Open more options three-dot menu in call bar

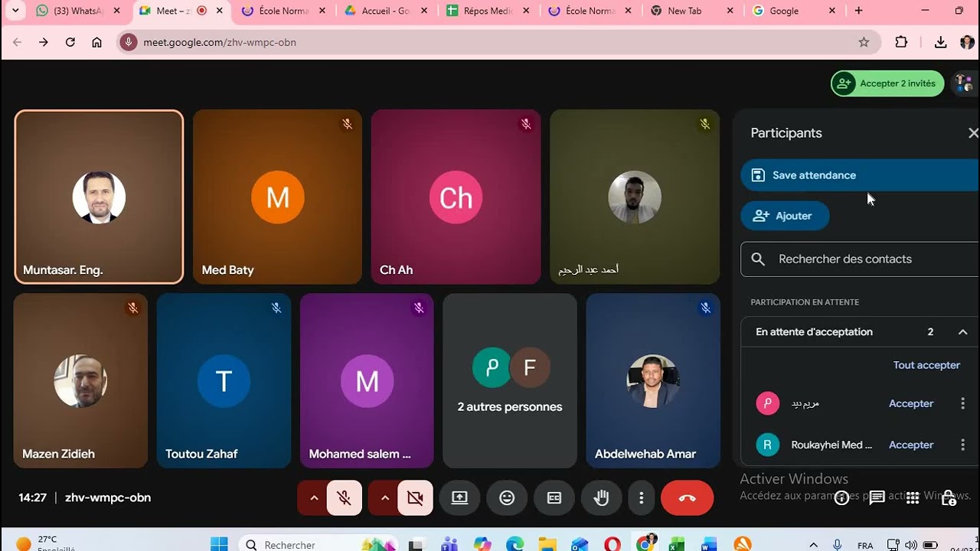coord(641,498)
